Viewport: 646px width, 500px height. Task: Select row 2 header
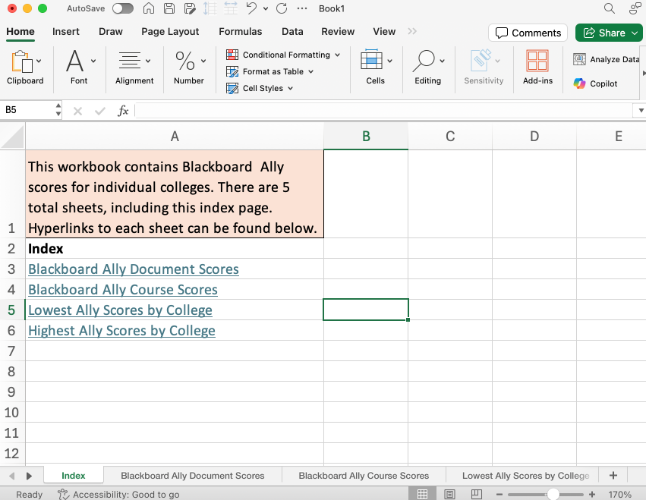(x=12, y=249)
